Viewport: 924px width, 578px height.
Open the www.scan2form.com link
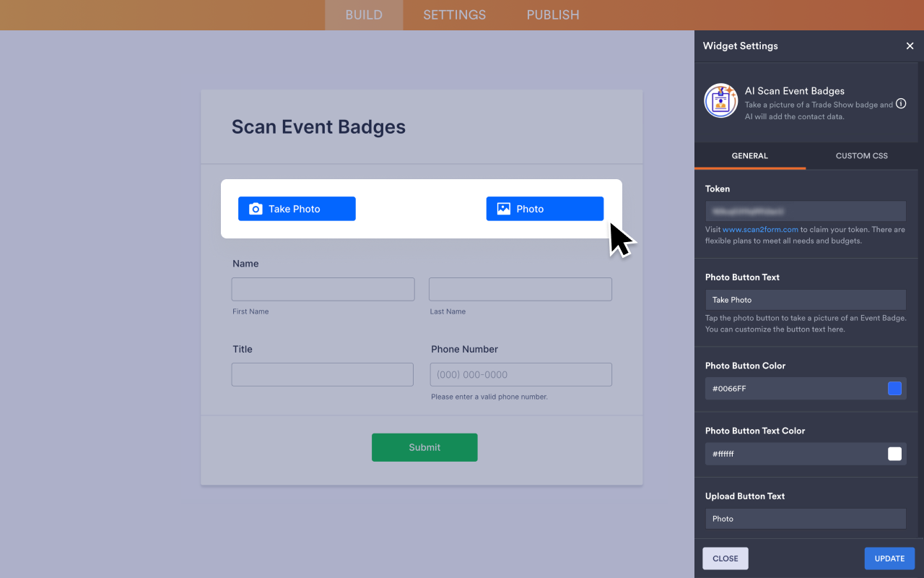point(760,230)
